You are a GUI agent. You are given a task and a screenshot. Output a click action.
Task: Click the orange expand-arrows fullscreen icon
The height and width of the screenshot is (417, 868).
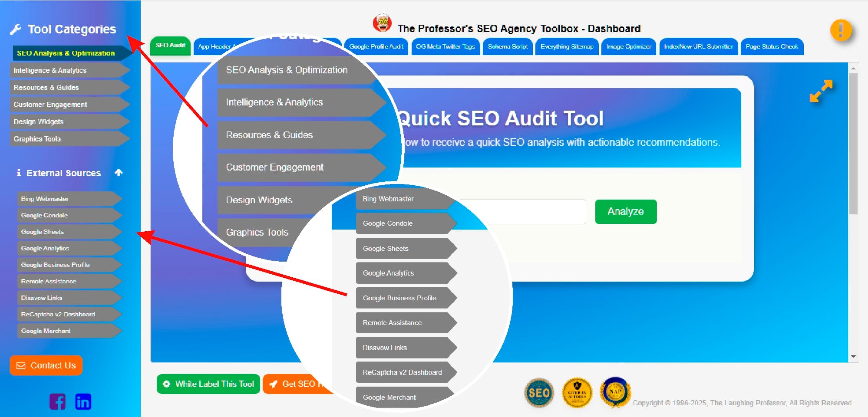(821, 91)
